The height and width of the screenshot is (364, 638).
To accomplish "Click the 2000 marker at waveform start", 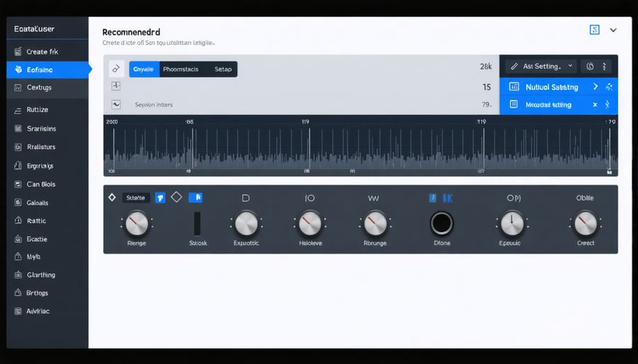I will pos(111,122).
